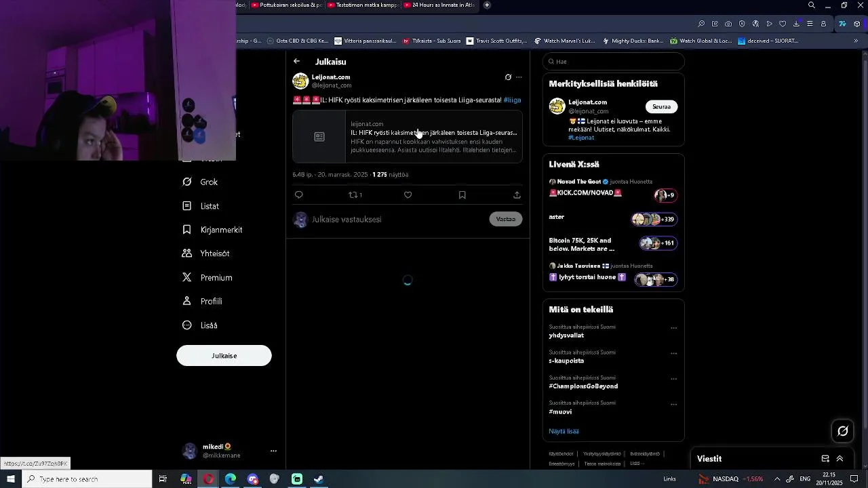This screenshot has width=868, height=488.
Task: Click the Vastaa reply button
Action: coord(506,219)
